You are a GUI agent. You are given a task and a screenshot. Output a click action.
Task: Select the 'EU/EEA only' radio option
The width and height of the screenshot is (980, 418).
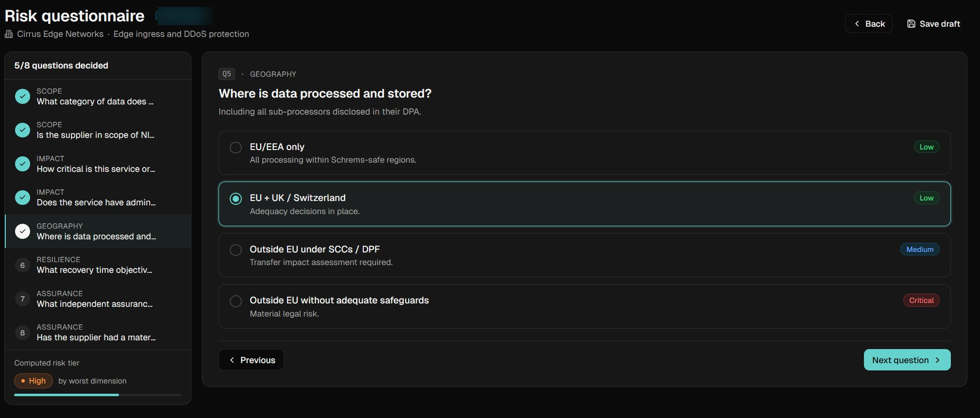236,148
